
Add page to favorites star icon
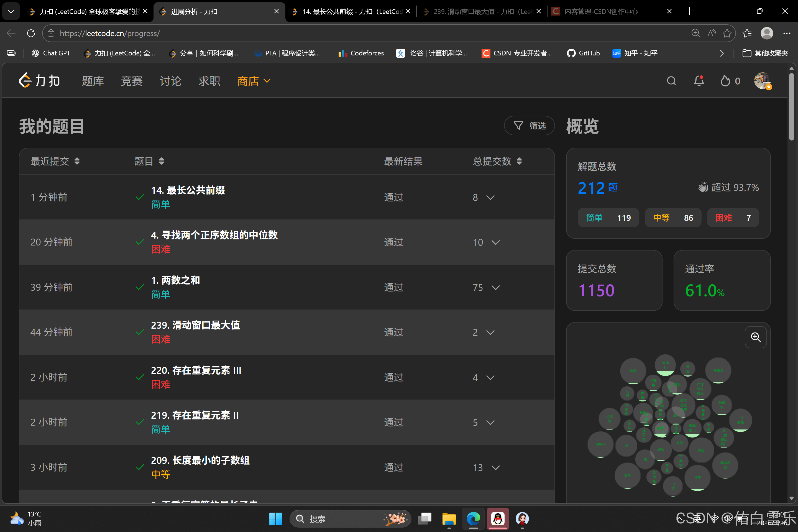[x=727, y=33]
